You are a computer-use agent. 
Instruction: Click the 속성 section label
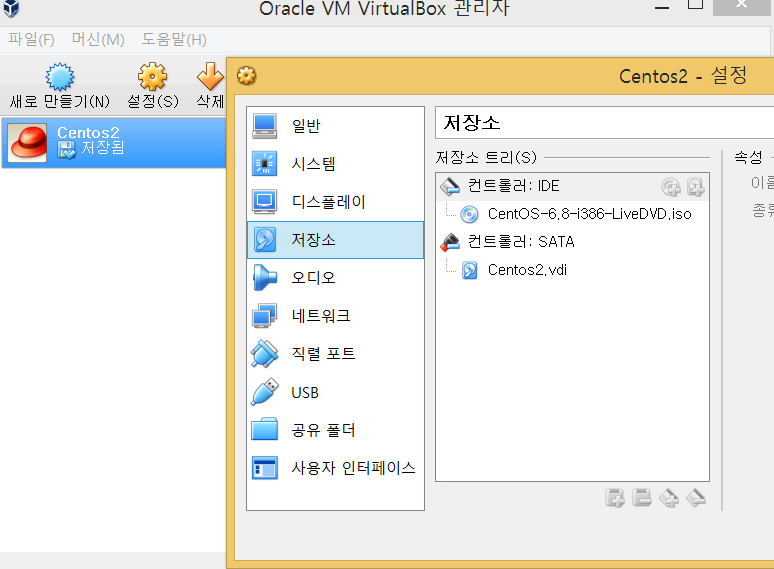(x=748, y=157)
